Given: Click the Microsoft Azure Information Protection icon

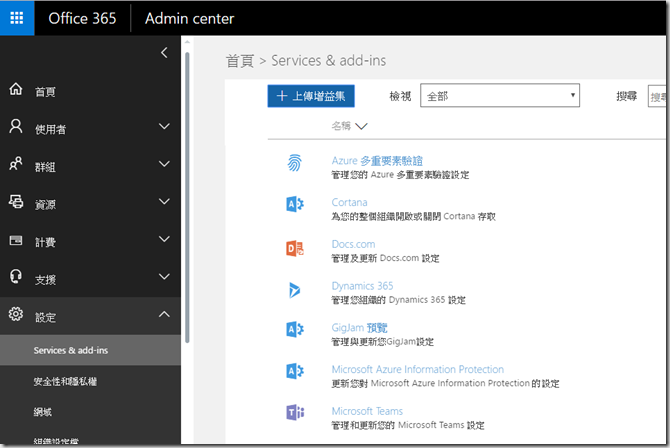Looking at the screenshot, I should (x=295, y=372).
